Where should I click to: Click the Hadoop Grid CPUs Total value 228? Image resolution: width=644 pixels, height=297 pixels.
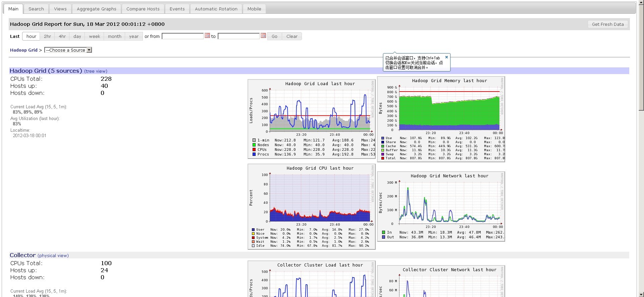[106, 79]
